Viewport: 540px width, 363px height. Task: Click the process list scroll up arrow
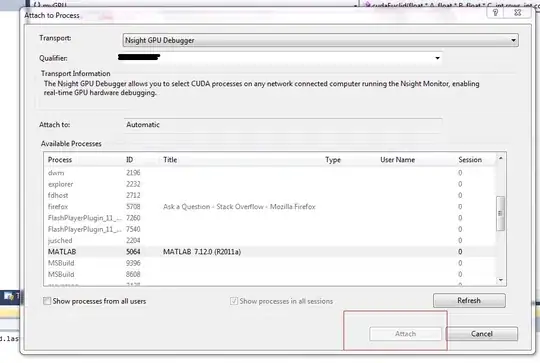pyautogui.click(x=501, y=158)
